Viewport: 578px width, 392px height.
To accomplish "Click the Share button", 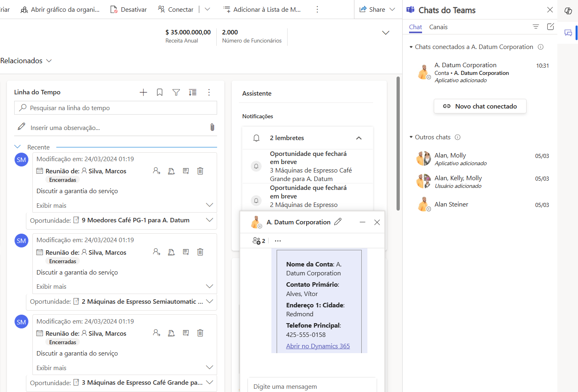I will click(372, 9).
